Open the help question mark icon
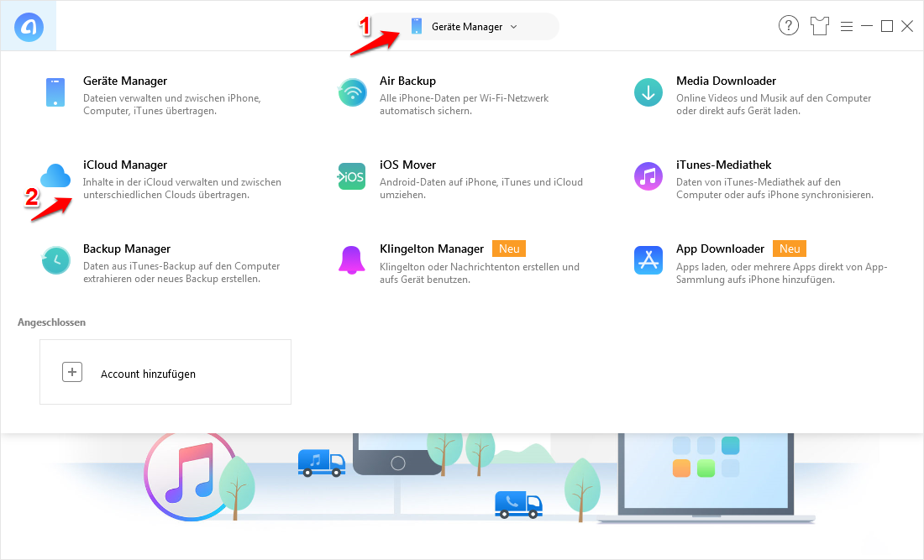The width and height of the screenshot is (924, 560). pos(789,26)
